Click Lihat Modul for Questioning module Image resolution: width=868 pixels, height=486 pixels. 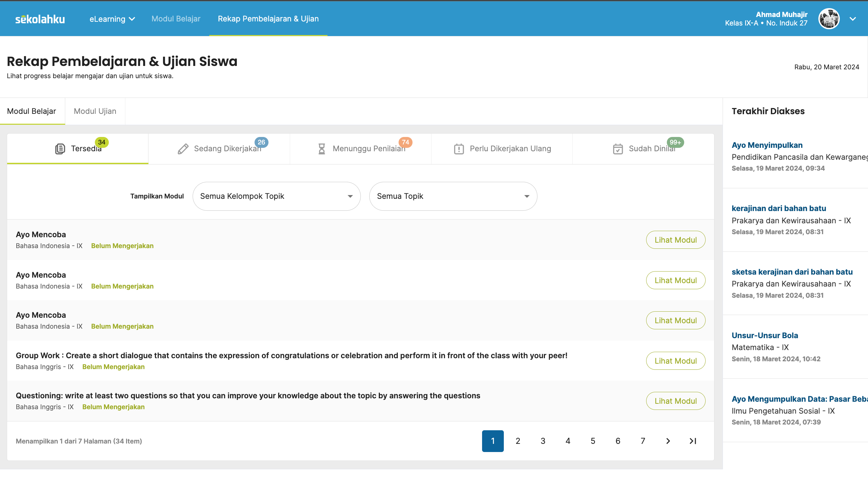[x=675, y=401]
